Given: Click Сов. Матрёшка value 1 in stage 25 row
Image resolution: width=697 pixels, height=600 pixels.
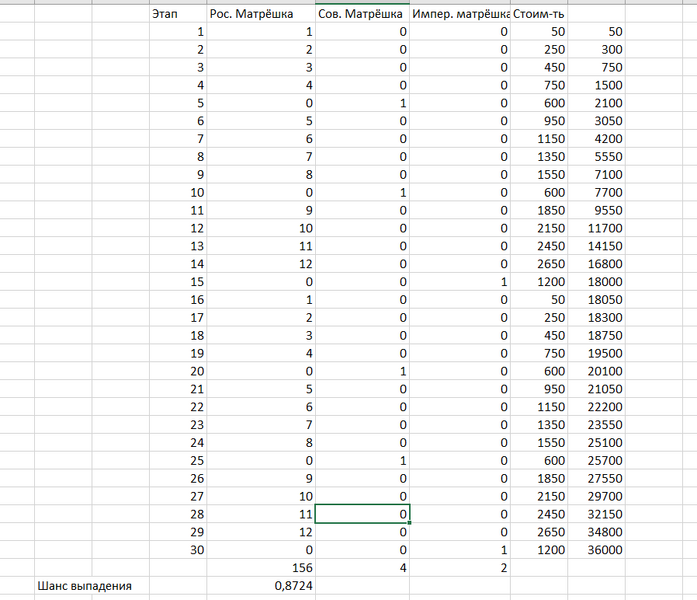Looking at the screenshot, I should [362, 460].
